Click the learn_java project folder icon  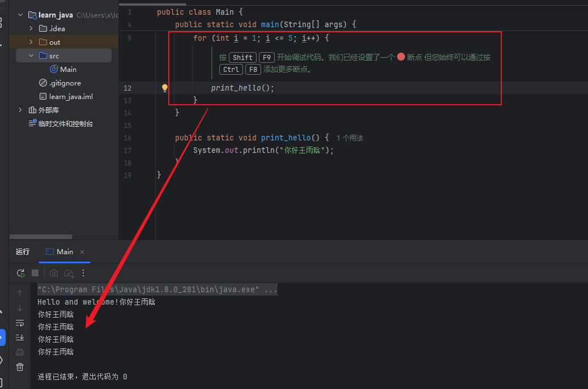pyautogui.click(x=32, y=15)
